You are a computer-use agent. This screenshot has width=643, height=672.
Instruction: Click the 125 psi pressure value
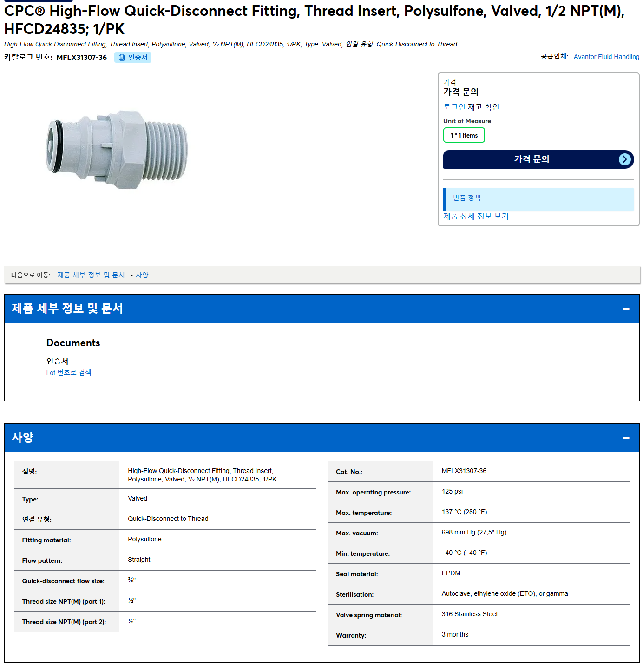click(x=452, y=492)
